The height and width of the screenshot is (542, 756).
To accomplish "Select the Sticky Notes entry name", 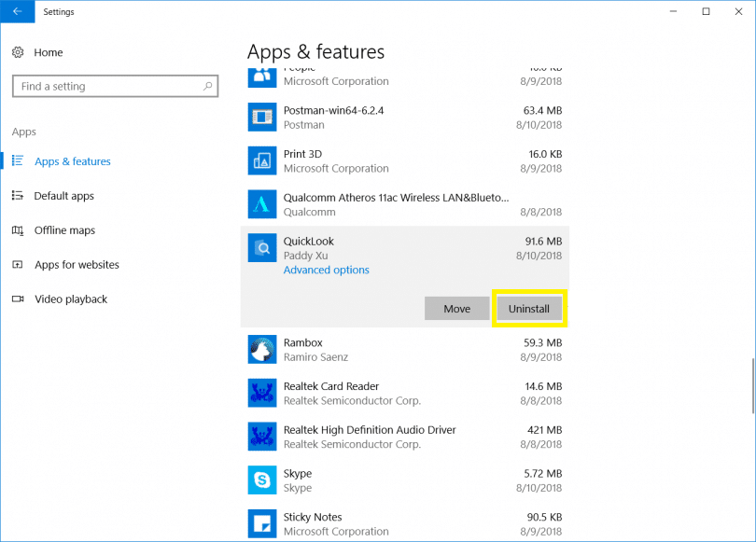I will coord(313,517).
